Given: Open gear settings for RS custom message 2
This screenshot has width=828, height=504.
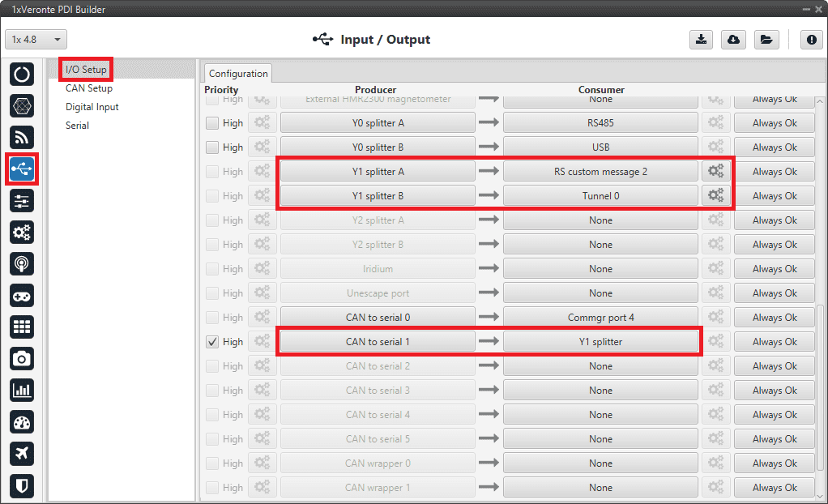Looking at the screenshot, I should [715, 172].
